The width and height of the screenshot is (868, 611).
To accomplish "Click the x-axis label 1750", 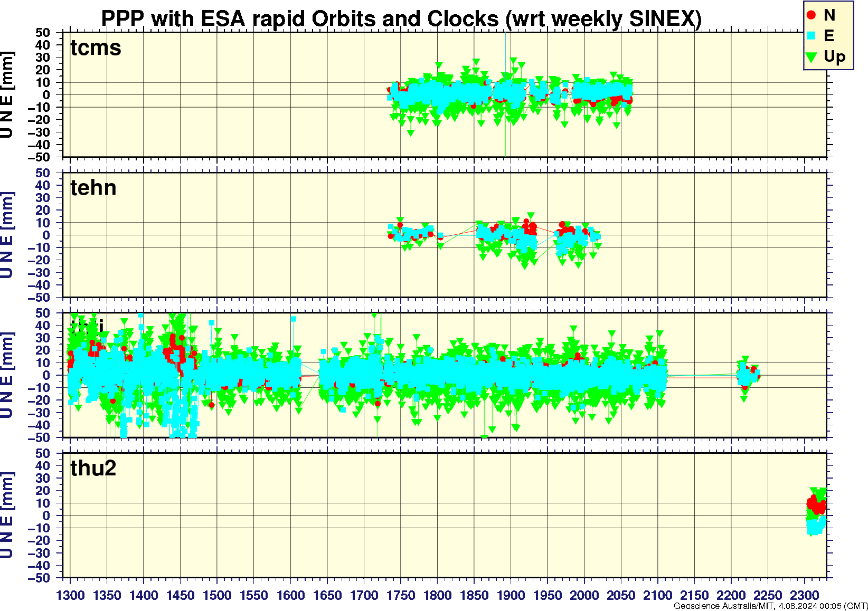I will coord(401,595).
